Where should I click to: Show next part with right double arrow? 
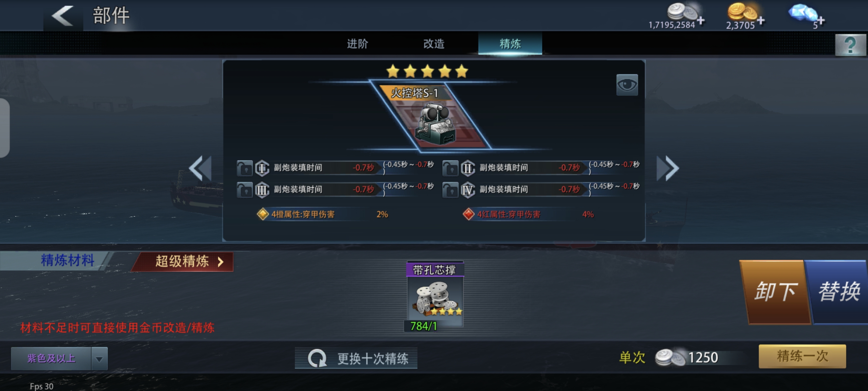[667, 168]
